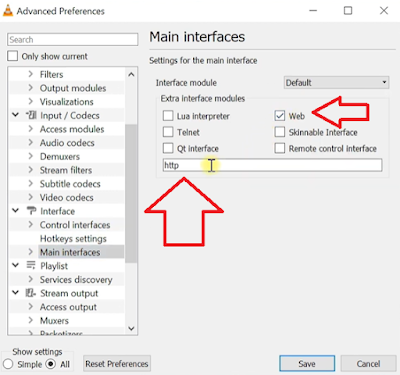400x375 pixels.
Task: Uncheck the Web interface module
Action: 280,116
